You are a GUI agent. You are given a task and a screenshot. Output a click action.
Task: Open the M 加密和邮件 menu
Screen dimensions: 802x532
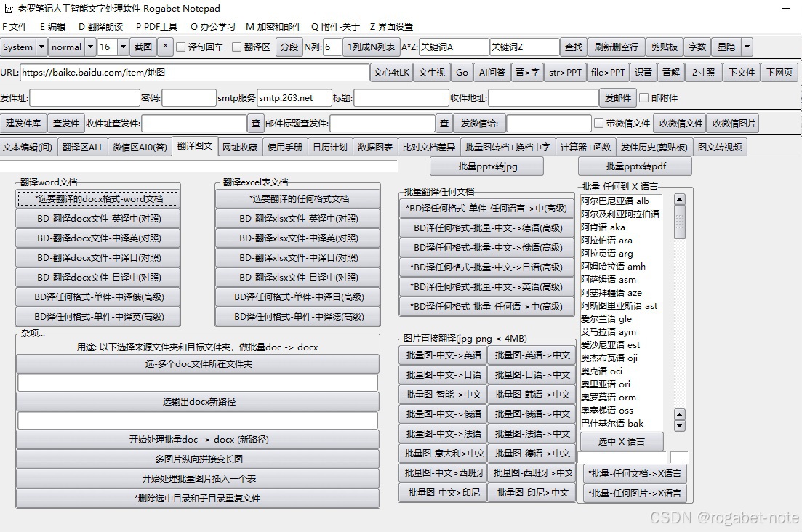point(273,27)
